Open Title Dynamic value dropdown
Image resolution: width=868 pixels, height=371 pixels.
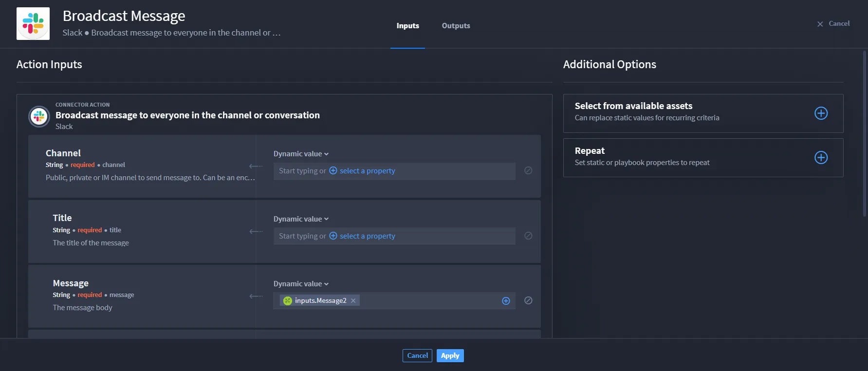301,219
